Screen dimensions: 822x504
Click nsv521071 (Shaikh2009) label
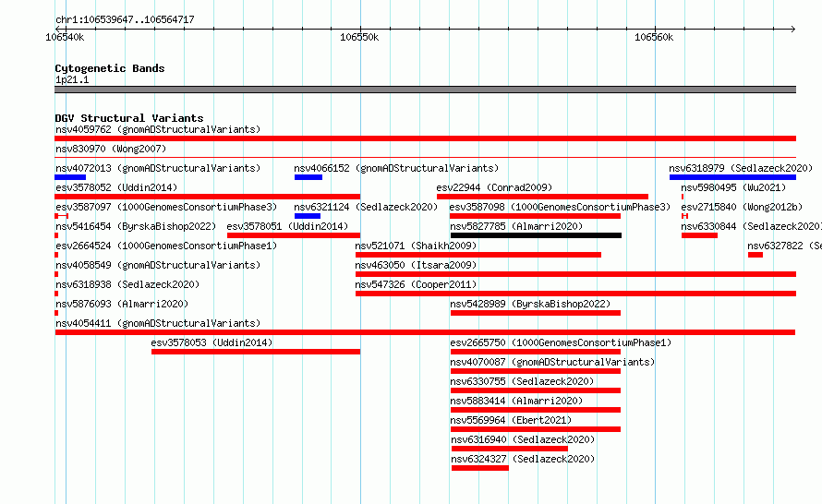click(x=416, y=246)
